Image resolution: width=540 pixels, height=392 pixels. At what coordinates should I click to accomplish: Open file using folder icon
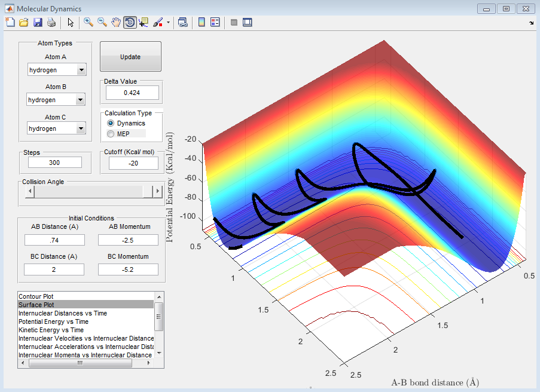pyautogui.click(x=23, y=22)
